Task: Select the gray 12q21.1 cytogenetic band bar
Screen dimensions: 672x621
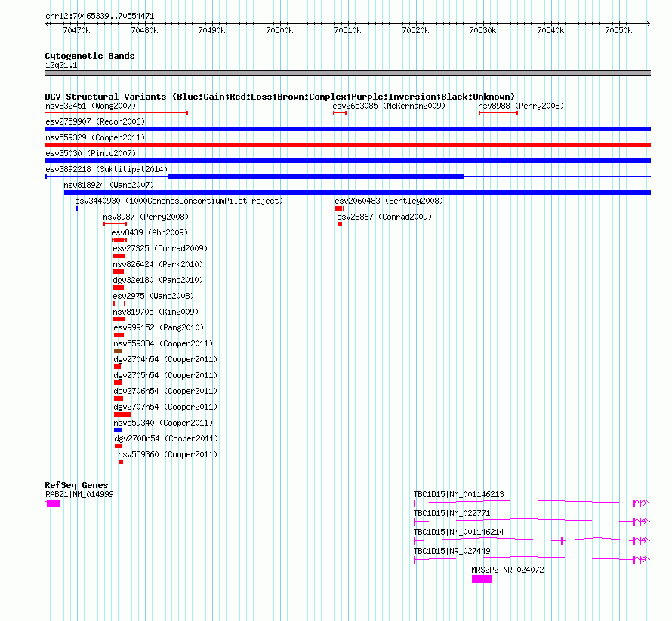Action: [347, 73]
